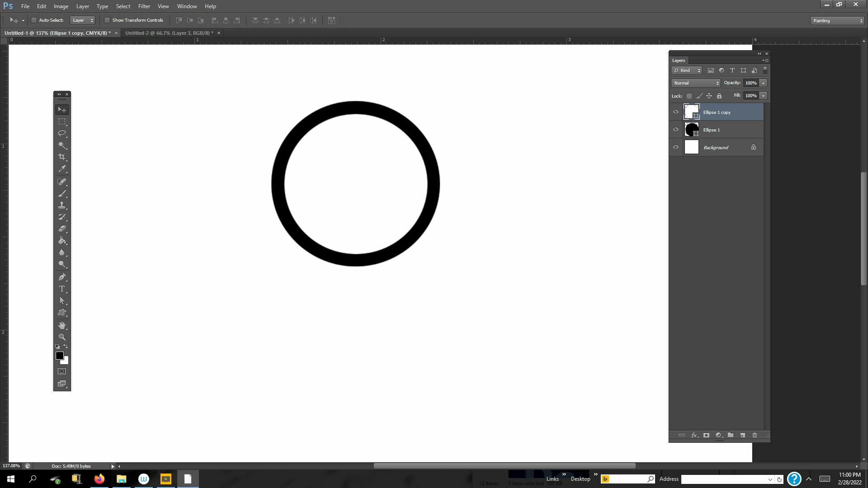Enable Show Transform Controls checkbox

point(107,20)
